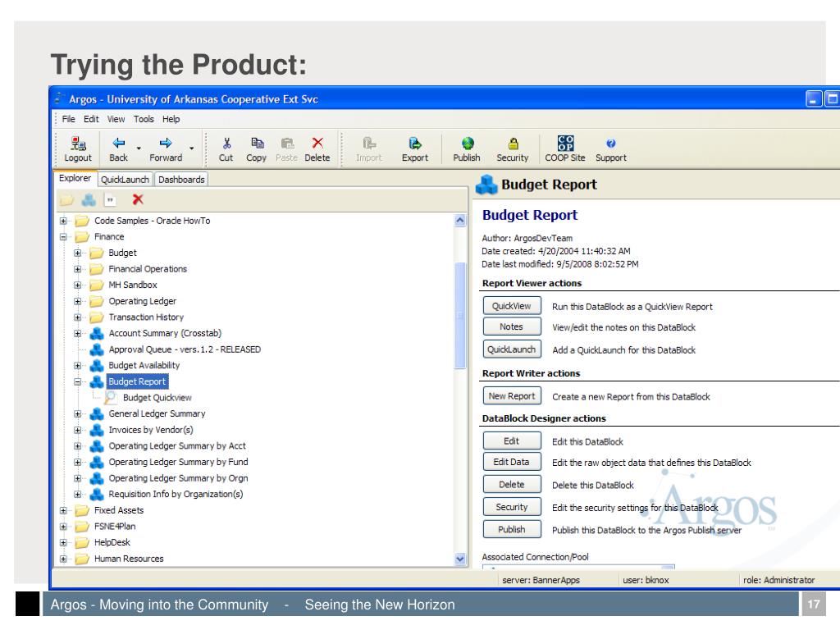This screenshot has height=630, width=840.
Task: Click the folder icon beside Code Samples - Oracle HowTo
Action: coord(82,221)
